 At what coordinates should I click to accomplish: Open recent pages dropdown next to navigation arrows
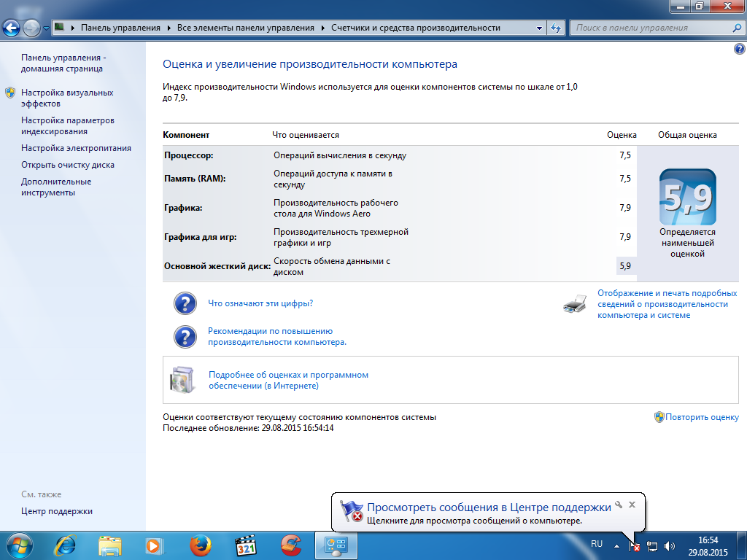[46, 28]
